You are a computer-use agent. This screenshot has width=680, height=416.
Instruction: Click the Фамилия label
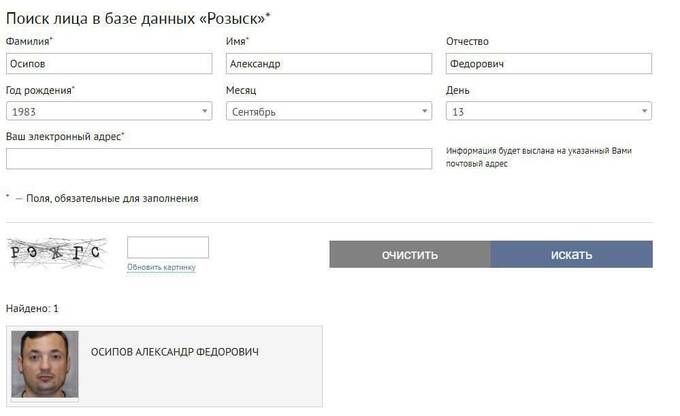[x=29, y=41]
